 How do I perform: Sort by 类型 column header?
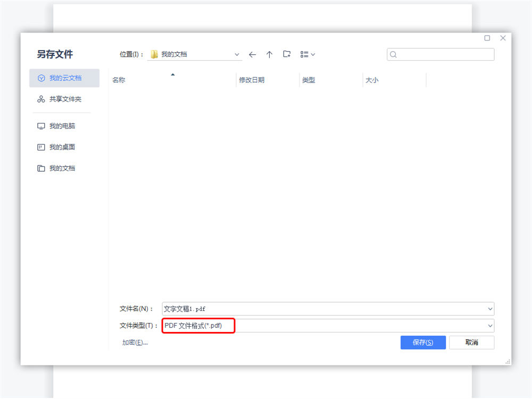click(309, 80)
